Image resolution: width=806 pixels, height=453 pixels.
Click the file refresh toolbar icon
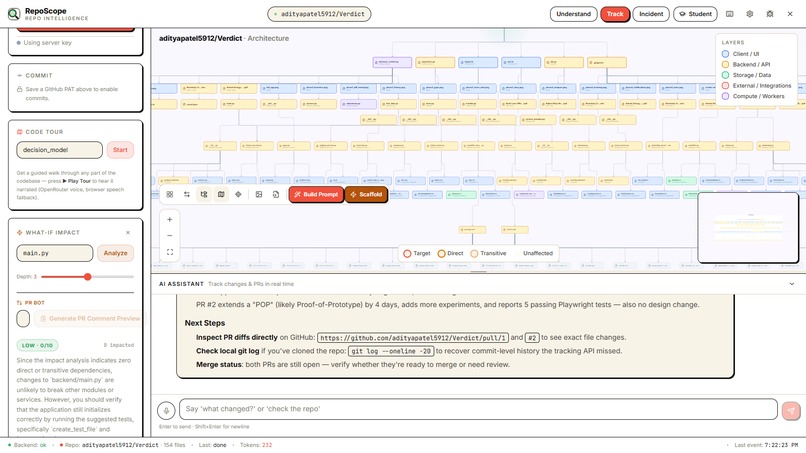pyautogui.click(x=276, y=194)
